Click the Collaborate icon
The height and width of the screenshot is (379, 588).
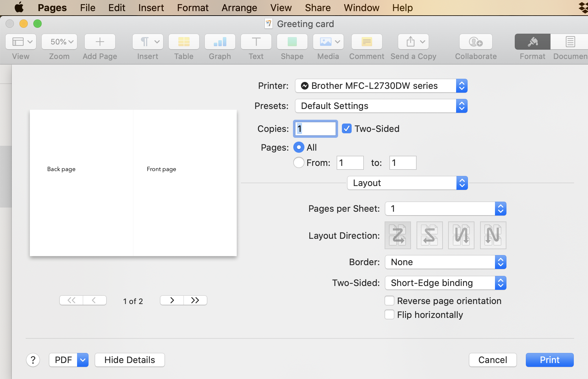pyautogui.click(x=476, y=42)
